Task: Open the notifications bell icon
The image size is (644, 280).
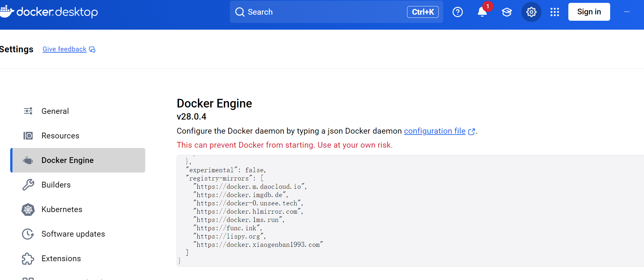Action: pos(482,12)
